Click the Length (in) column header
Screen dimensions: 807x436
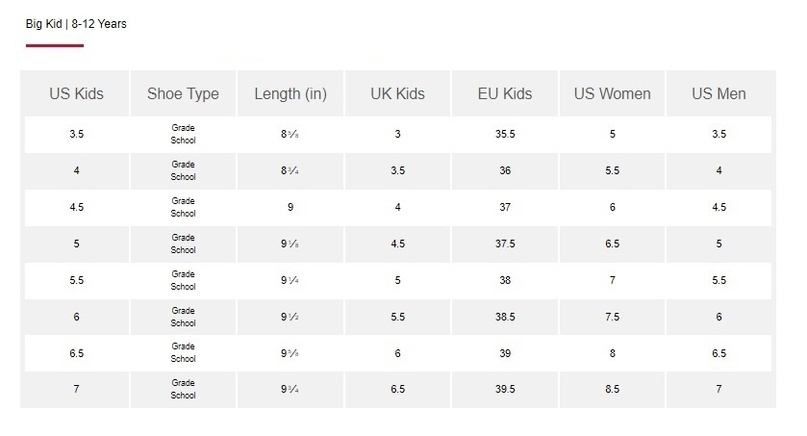(290, 94)
